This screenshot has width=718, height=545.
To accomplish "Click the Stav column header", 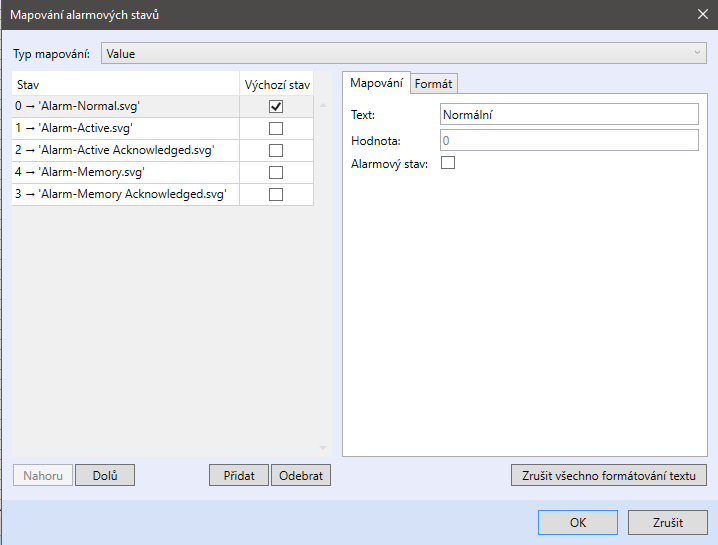I will [x=125, y=85].
